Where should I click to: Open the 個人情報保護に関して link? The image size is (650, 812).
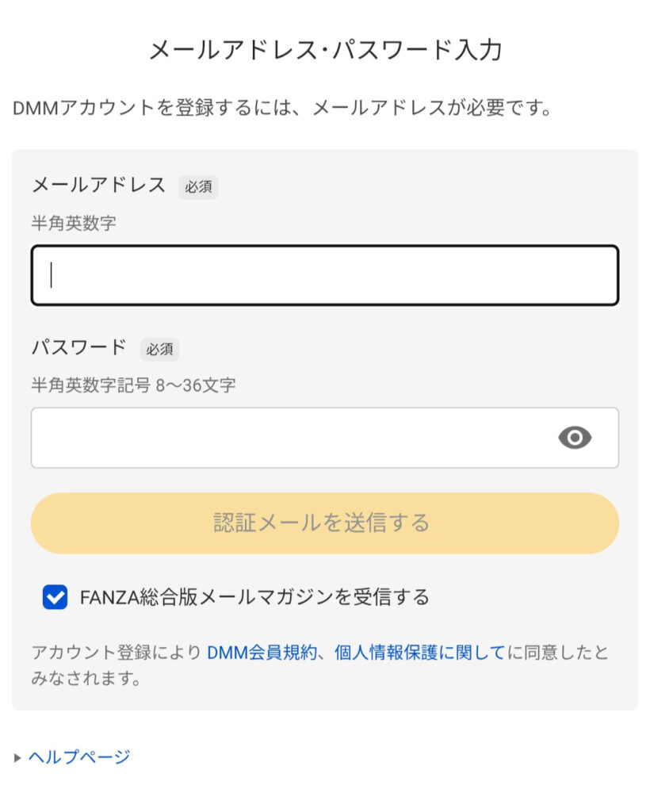(x=419, y=652)
